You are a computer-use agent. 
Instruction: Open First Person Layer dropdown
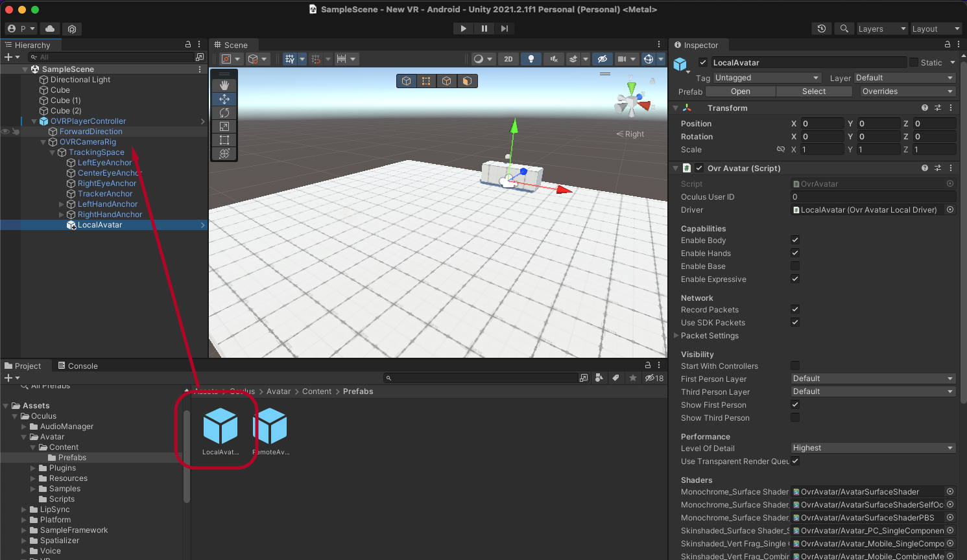click(873, 379)
